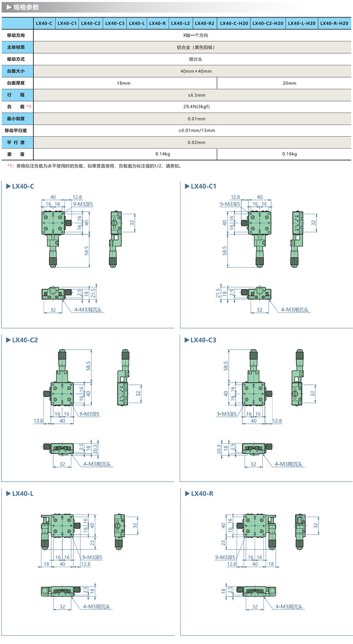Click the 移动平行度 row label

click(17, 130)
